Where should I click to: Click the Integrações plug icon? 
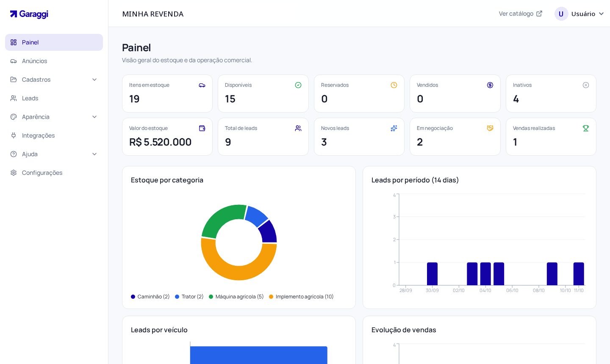[14, 135]
